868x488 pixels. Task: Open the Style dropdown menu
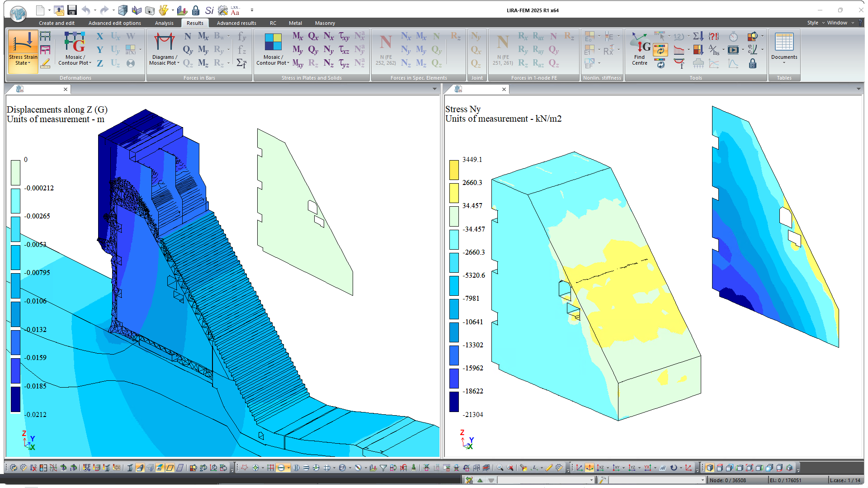click(816, 23)
